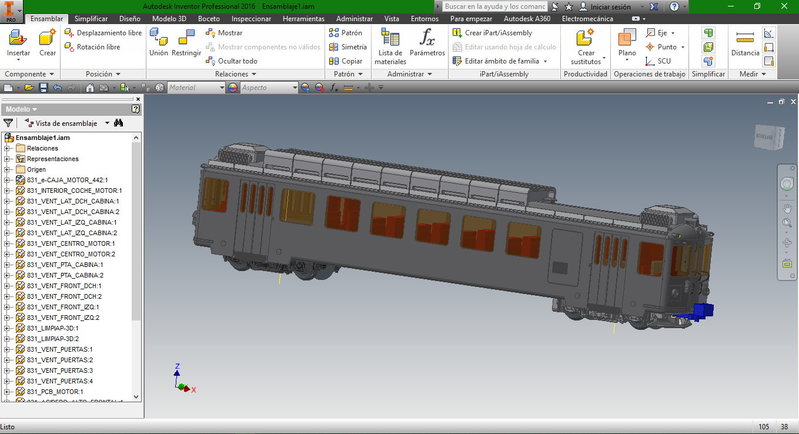The image size is (799, 434).
Task: Click the Crear component tool
Action: coord(47,43)
